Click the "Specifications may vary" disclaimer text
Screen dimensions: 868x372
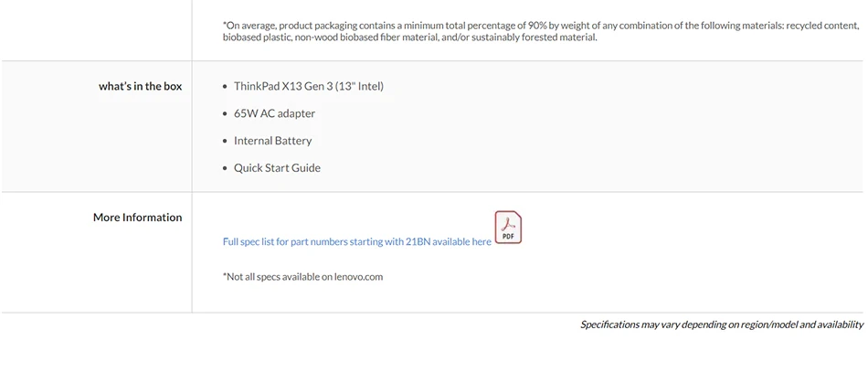click(x=721, y=324)
